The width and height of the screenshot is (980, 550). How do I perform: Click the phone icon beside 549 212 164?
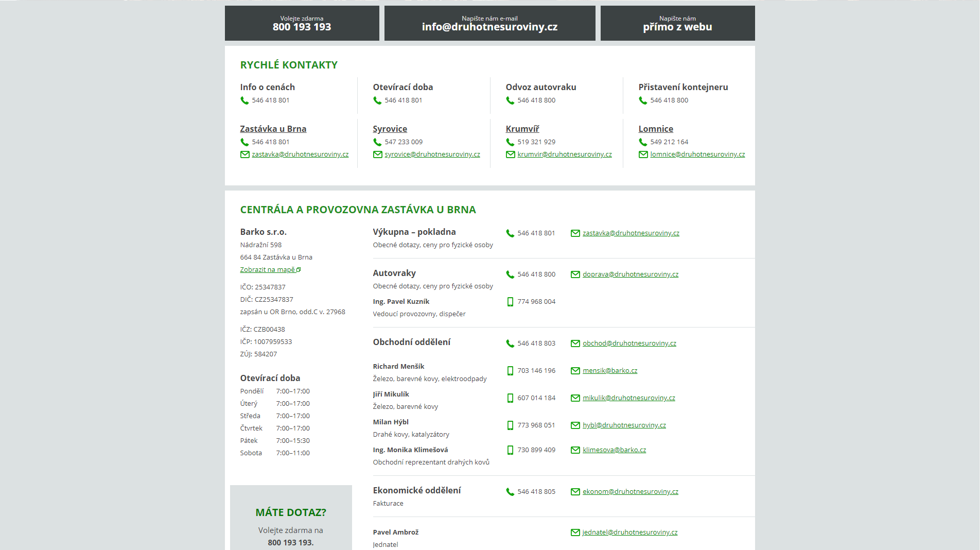[x=643, y=142]
